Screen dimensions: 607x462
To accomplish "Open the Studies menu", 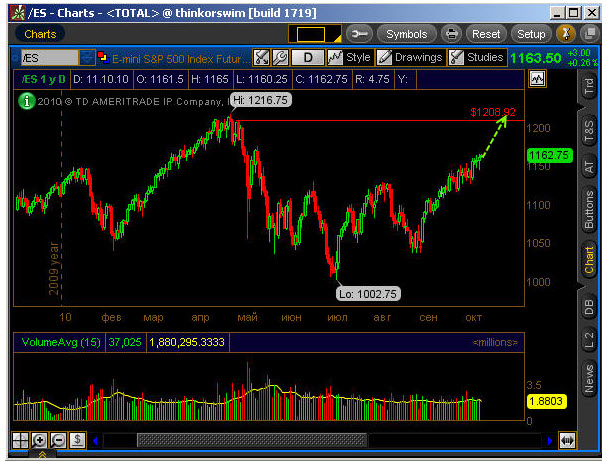I will (x=477, y=57).
